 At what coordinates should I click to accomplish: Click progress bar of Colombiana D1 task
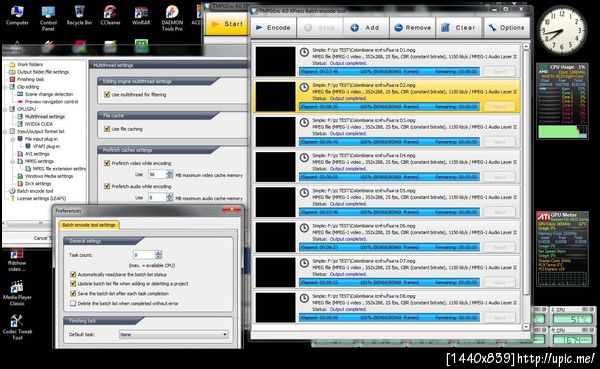[x=389, y=72]
